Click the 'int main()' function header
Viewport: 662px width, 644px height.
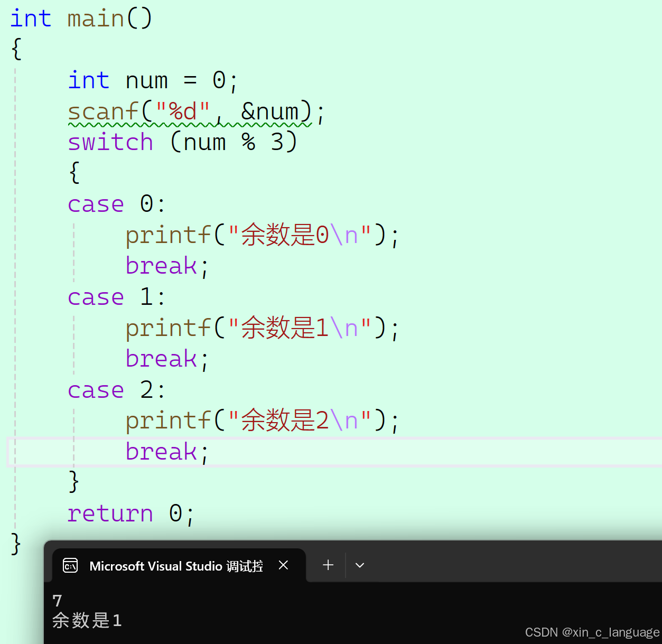pyautogui.click(x=81, y=18)
